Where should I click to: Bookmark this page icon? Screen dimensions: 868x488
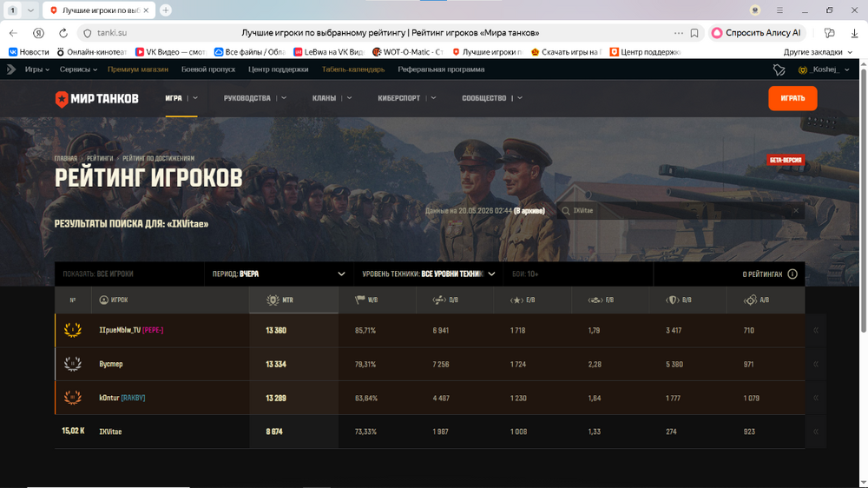tap(694, 33)
